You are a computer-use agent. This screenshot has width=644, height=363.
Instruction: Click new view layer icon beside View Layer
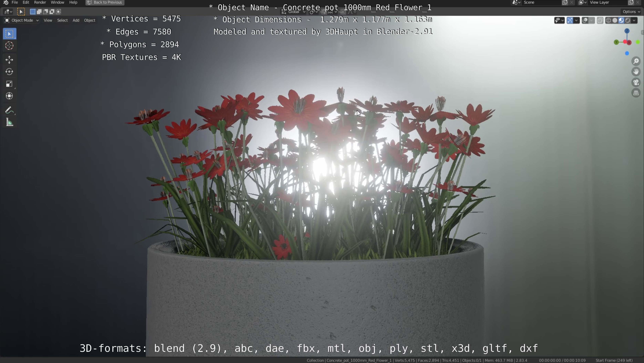pos(631,3)
